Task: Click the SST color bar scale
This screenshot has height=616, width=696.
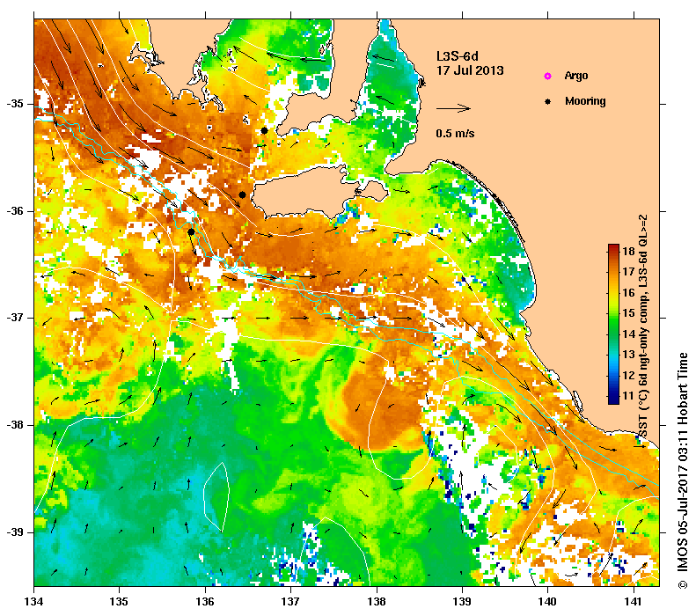Action: coord(613,324)
